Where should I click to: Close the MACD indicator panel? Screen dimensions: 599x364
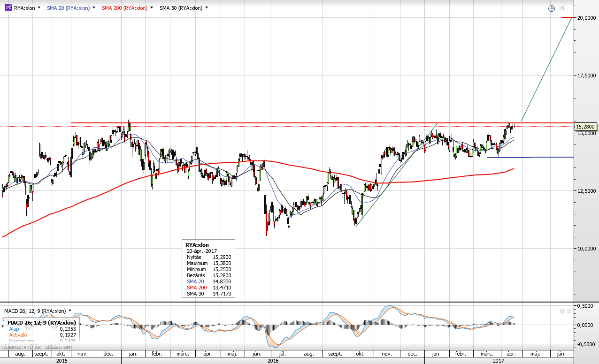(x=568, y=311)
